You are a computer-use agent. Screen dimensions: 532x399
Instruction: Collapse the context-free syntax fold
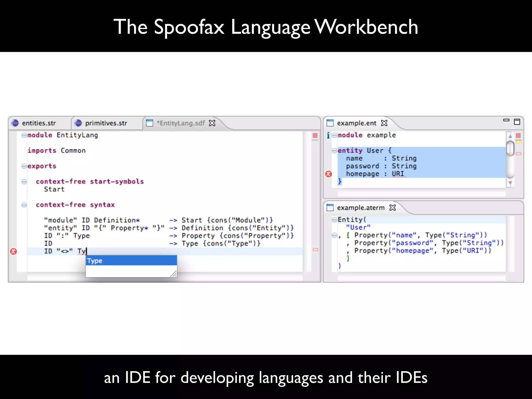point(24,205)
